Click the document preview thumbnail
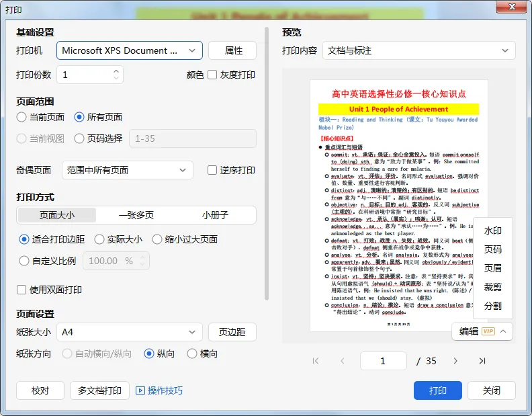Image resolution: width=532 pixels, height=416 pixels. (399, 206)
